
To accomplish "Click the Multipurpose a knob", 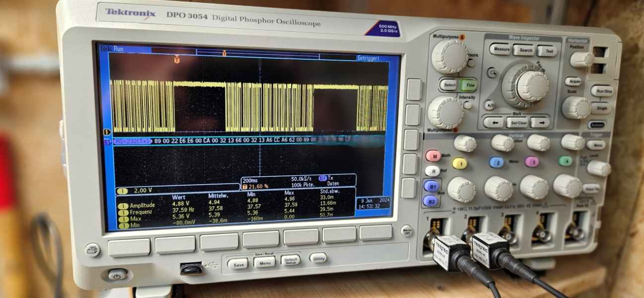I will click(x=449, y=56).
